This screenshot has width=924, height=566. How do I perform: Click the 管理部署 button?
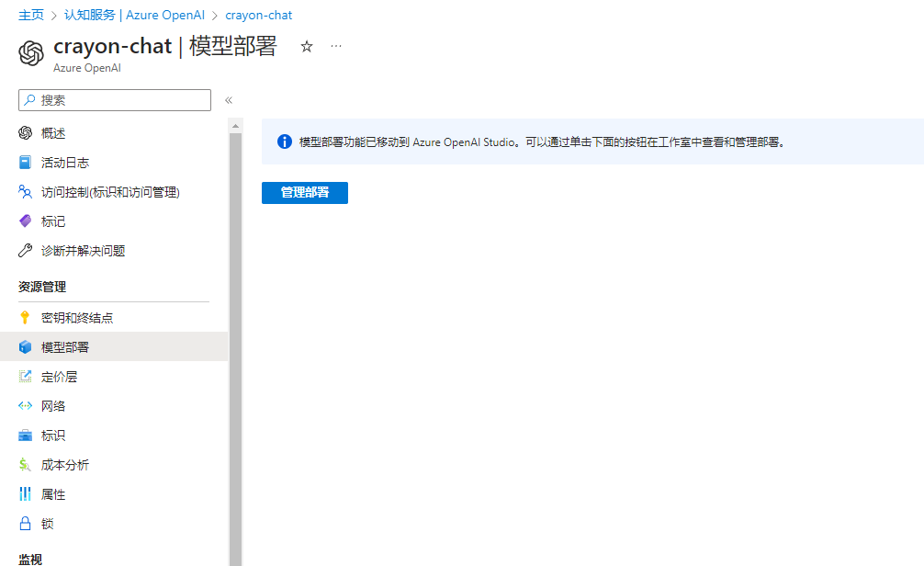tap(305, 193)
